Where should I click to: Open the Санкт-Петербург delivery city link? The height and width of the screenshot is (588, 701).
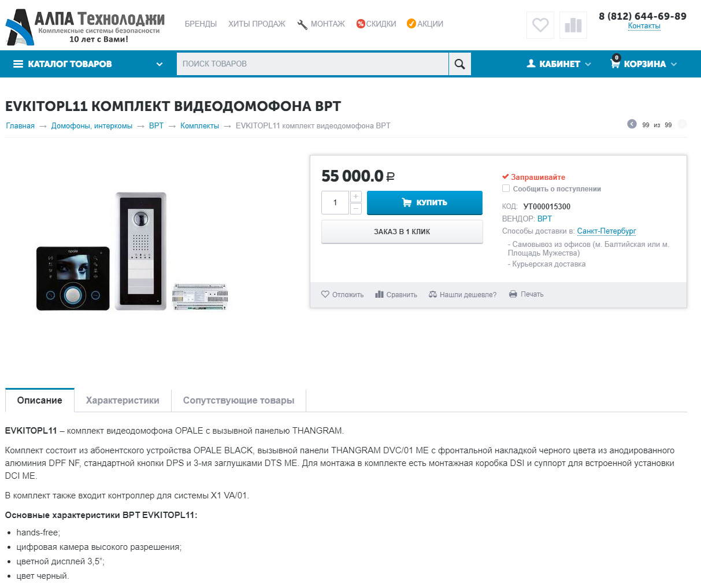point(606,231)
